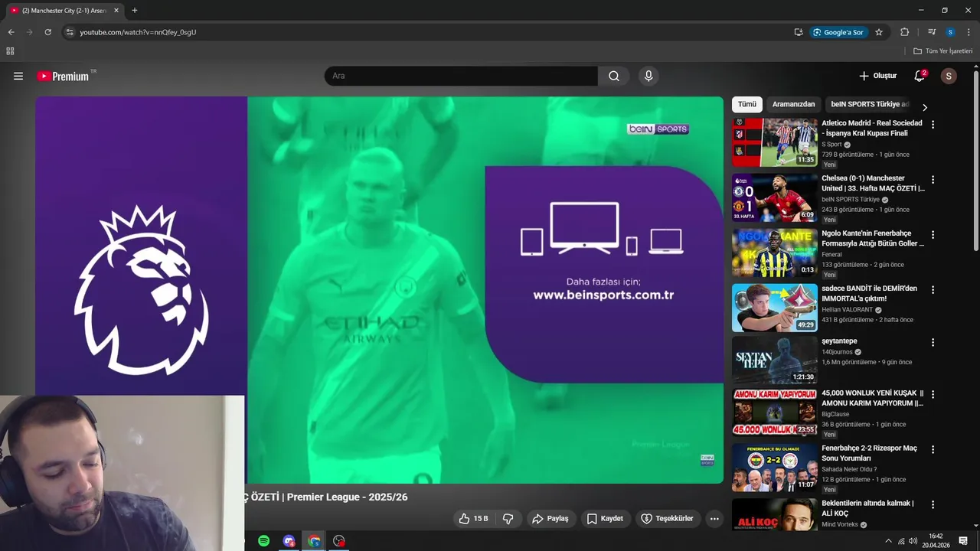Open the 45,000 WONLUK YENİ KUŞAK thumbnail
Screen dimensions: 980x551
pos(775,412)
